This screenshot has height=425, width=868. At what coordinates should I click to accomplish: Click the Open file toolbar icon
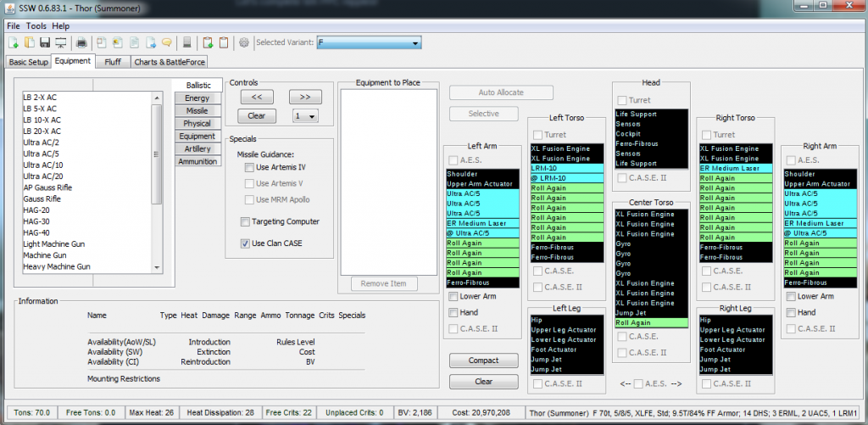(28, 42)
